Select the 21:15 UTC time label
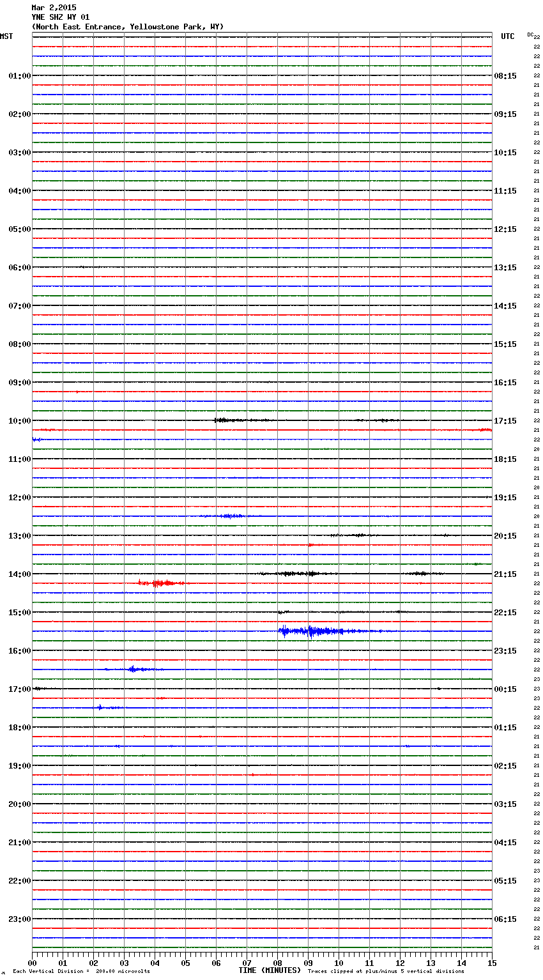 pos(505,574)
